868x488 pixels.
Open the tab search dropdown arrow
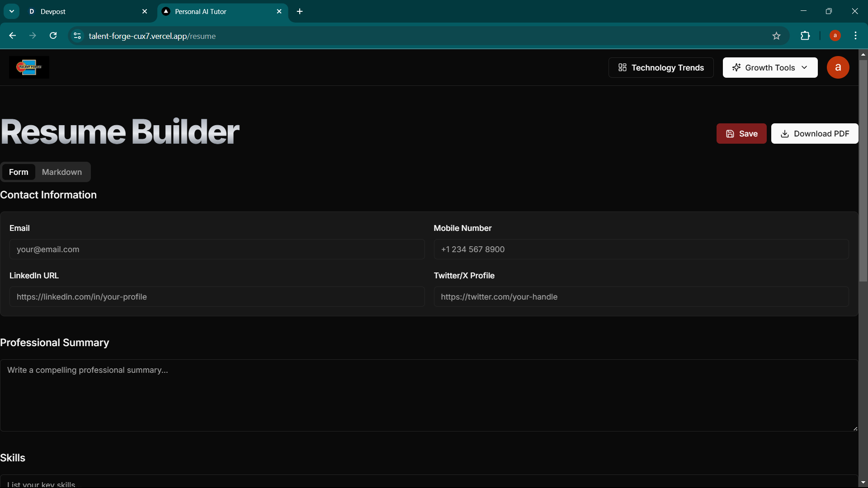(12, 11)
